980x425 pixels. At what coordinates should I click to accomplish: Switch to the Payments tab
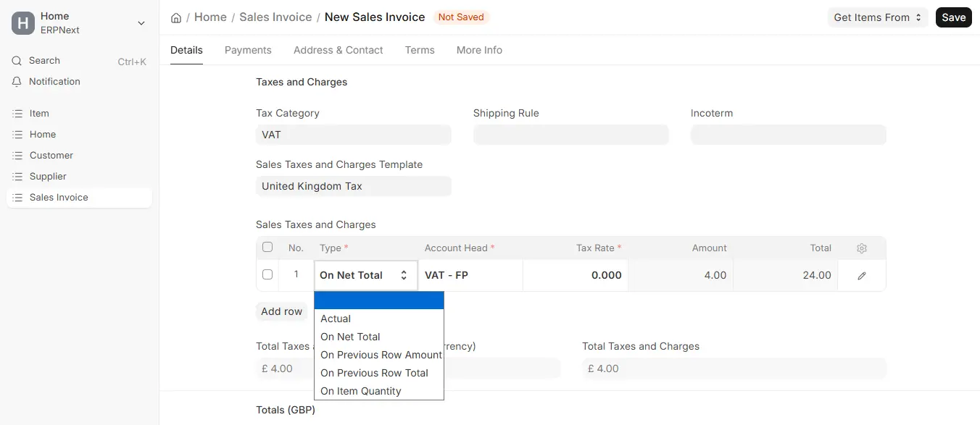click(x=248, y=50)
